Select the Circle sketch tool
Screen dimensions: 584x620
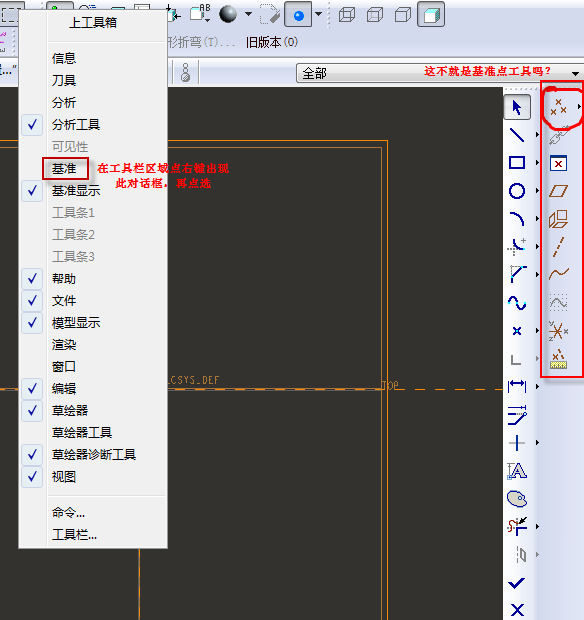[517, 191]
